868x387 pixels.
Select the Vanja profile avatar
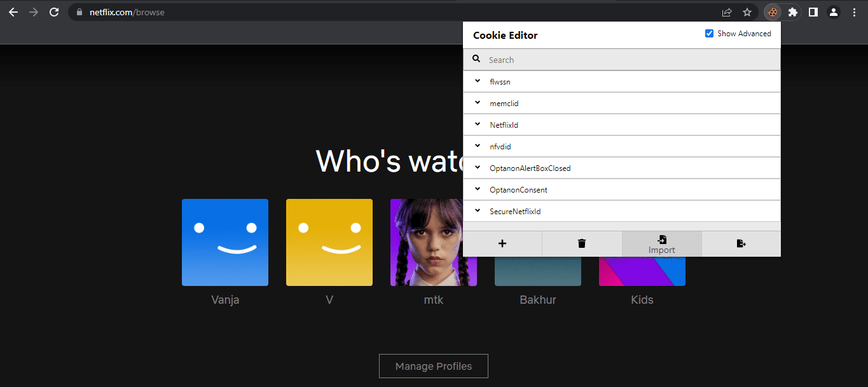click(225, 242)
